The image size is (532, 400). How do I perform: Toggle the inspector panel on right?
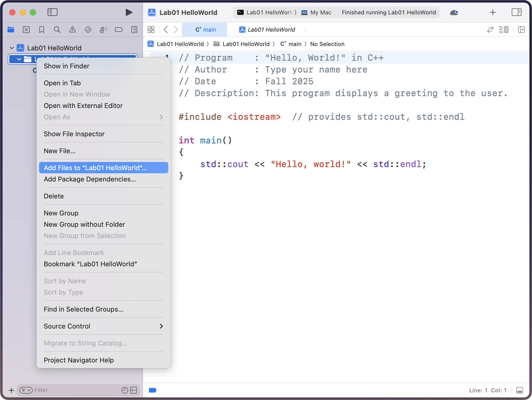[x=516, y=12]
